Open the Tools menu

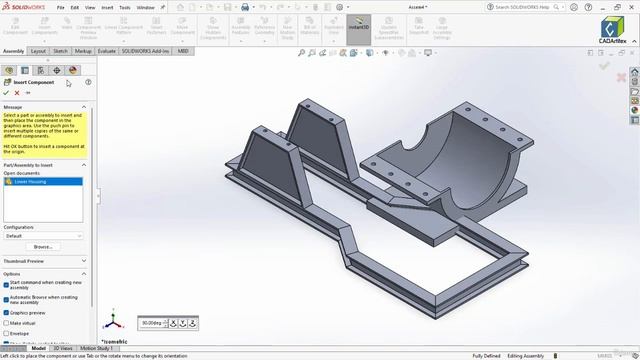tap(125, 7)
